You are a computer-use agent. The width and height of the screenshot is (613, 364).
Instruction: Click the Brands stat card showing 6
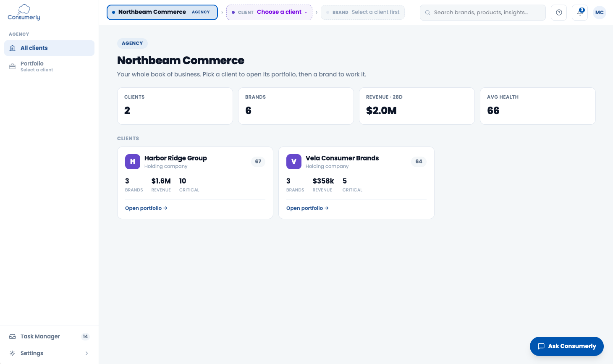click(296, 106)
